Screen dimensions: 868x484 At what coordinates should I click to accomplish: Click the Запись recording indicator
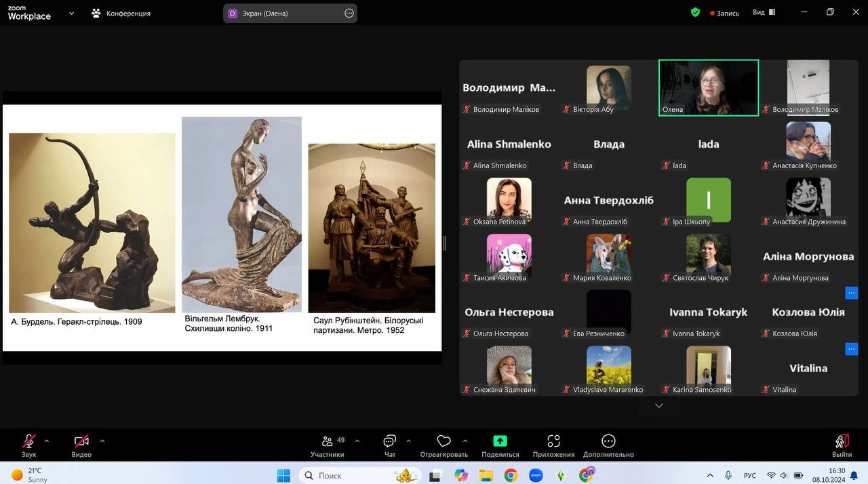[724, 13]
